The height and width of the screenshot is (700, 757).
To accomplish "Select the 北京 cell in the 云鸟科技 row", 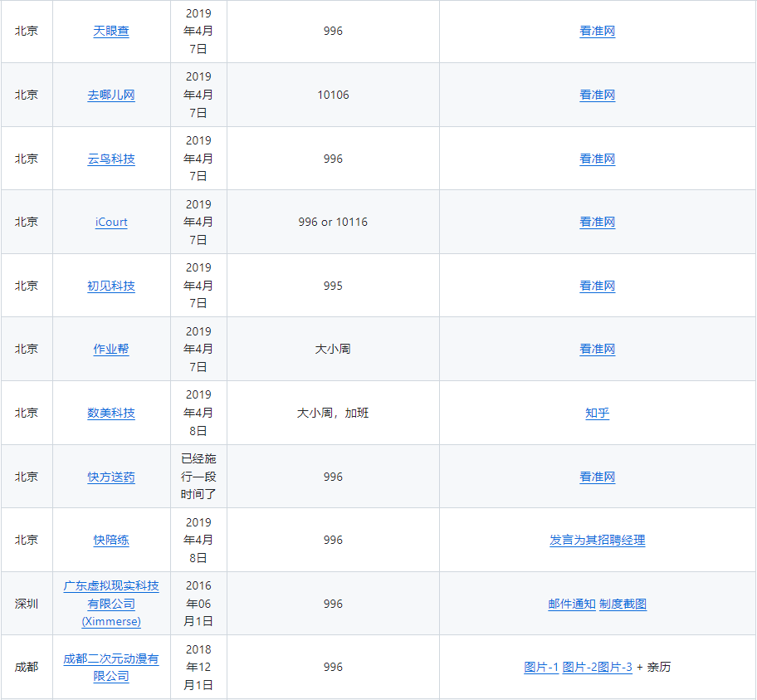I will pos(27,159).
